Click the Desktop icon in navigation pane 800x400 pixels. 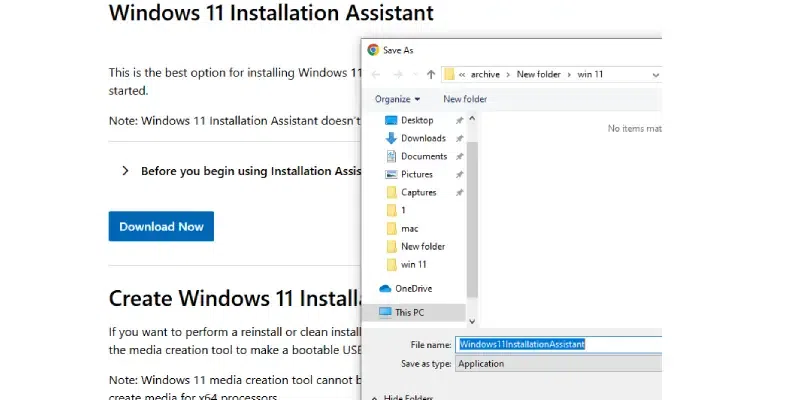[x=391, y=120]
